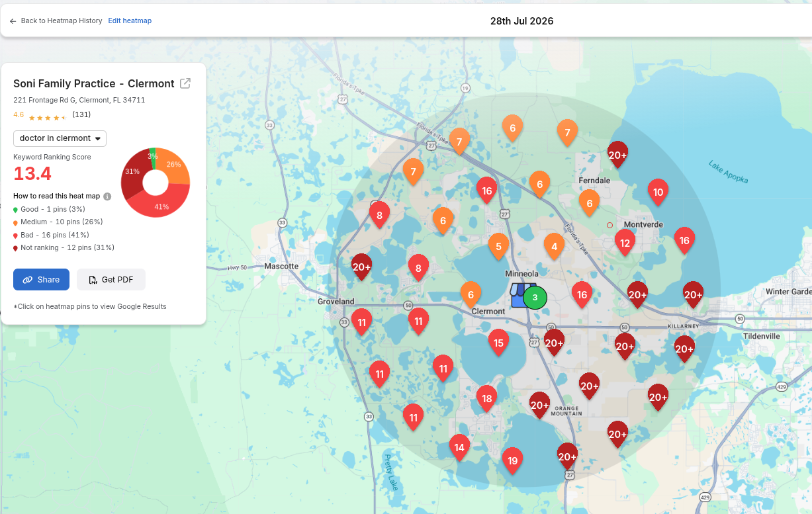Viewport: 812px width, 514px height.
Task: Click the red rank 14 map pin
Action: tap(459, 447)
